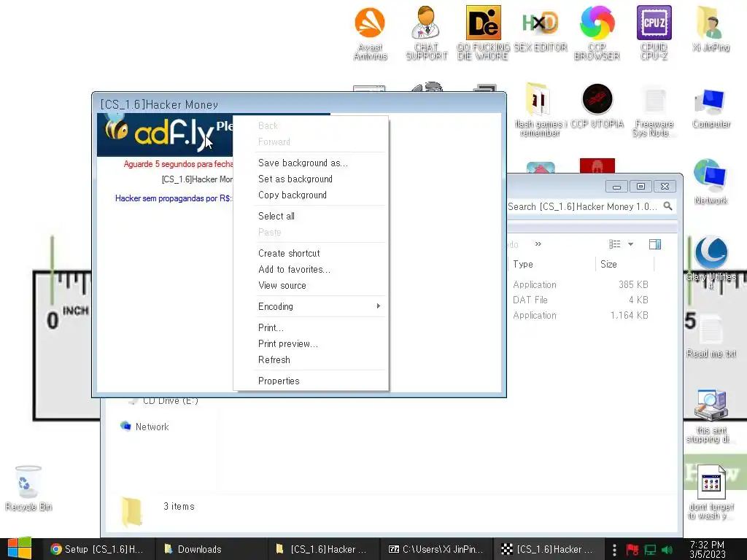Open the view options dropdown arrow in Explorer
This screenshot has width=747, height=560.
[x=630, y=244]
